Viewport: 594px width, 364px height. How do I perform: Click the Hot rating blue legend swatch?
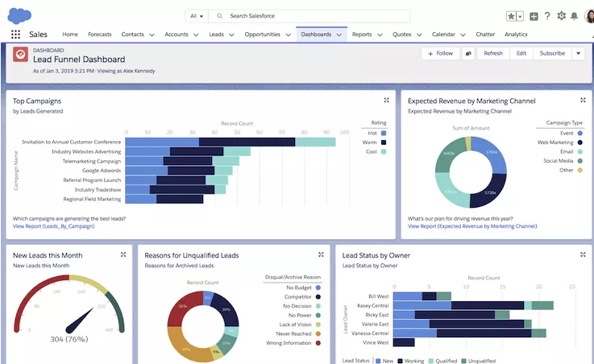[384, 133]
